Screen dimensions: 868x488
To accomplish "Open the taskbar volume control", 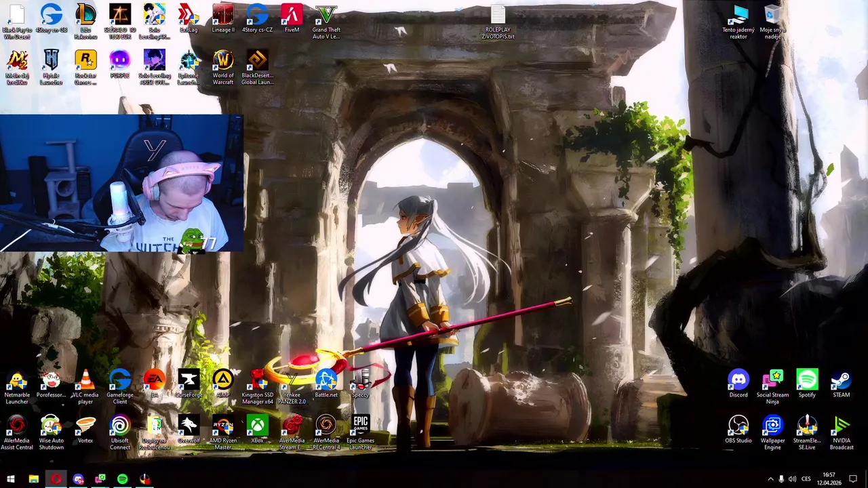I will coord(792,479).
